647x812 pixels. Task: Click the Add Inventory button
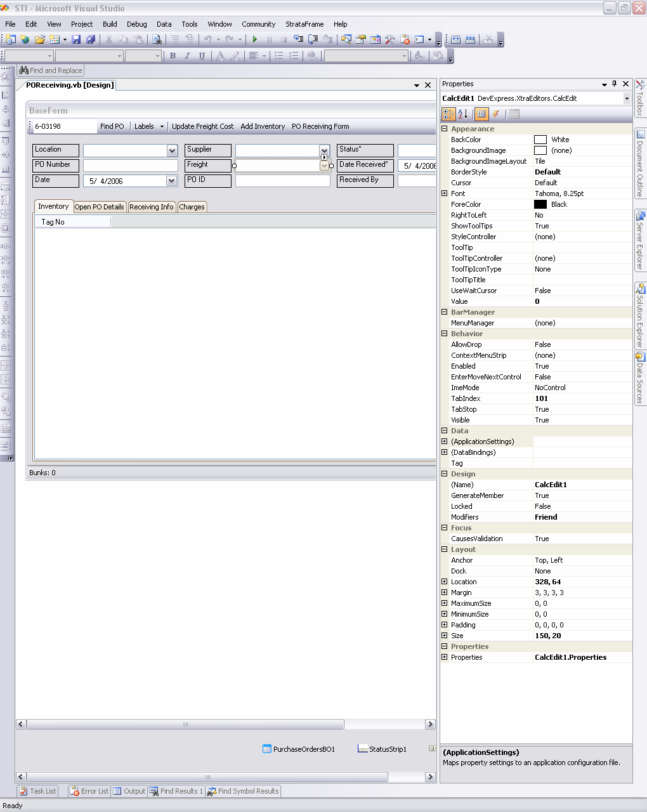(263, 126)
